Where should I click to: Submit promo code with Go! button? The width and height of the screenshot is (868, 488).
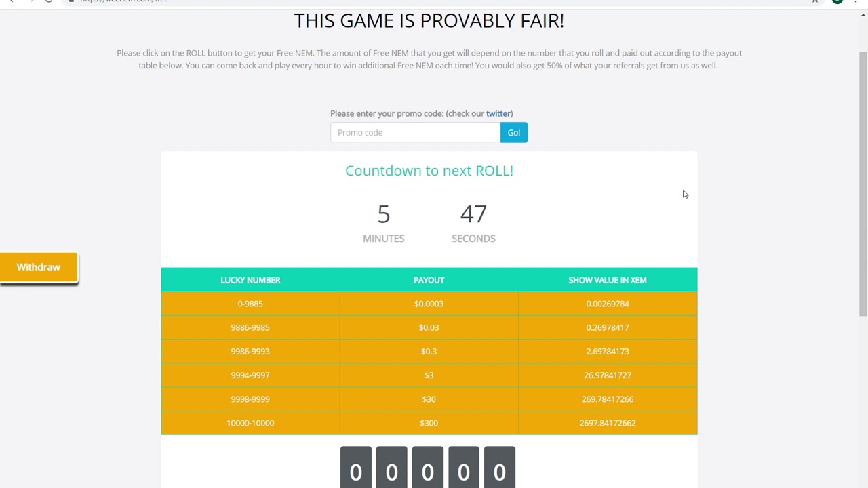click(x=514, y=133)
